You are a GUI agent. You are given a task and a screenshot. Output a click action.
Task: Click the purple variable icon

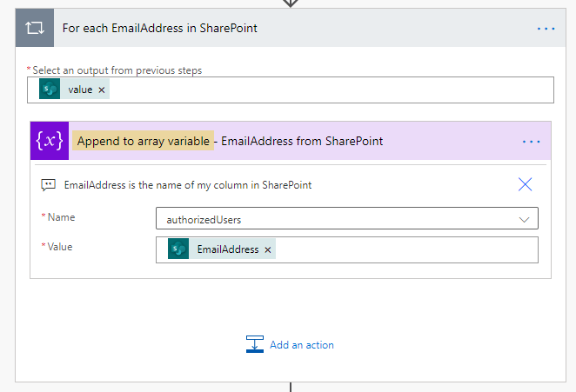(x=49, y=141)
